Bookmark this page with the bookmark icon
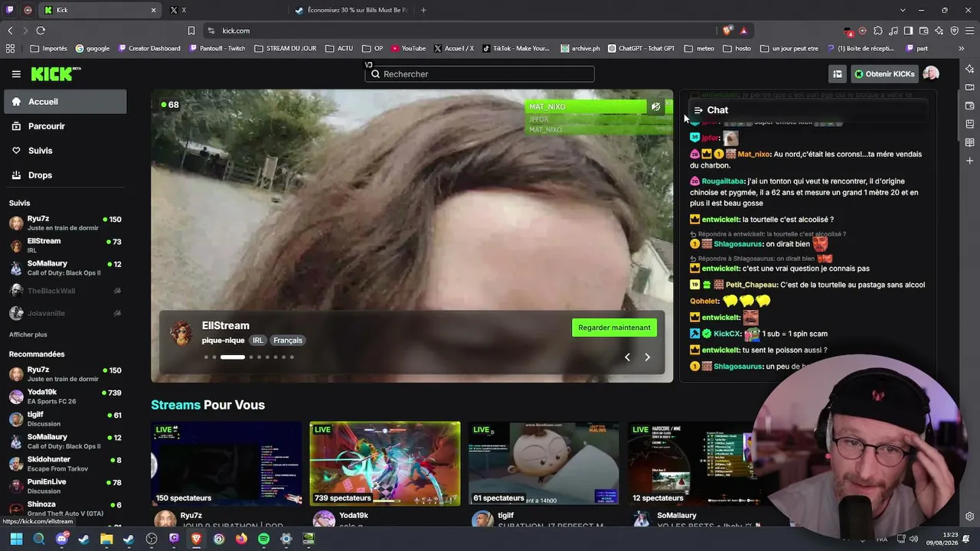This screenshot has width=980, height=551. (x=191, y=31)
